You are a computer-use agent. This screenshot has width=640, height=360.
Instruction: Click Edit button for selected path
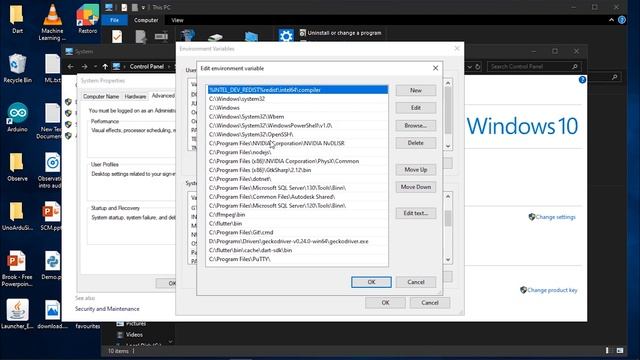click(416, 108)
